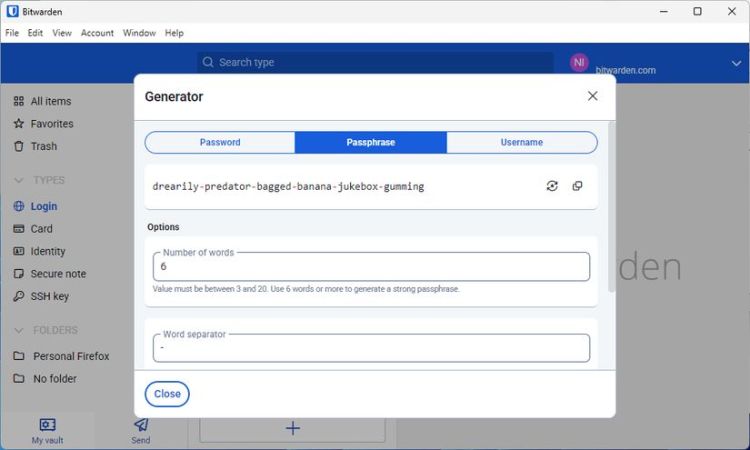Collapse the FOLDERS section
750x450 pixels.
point(19,330)
